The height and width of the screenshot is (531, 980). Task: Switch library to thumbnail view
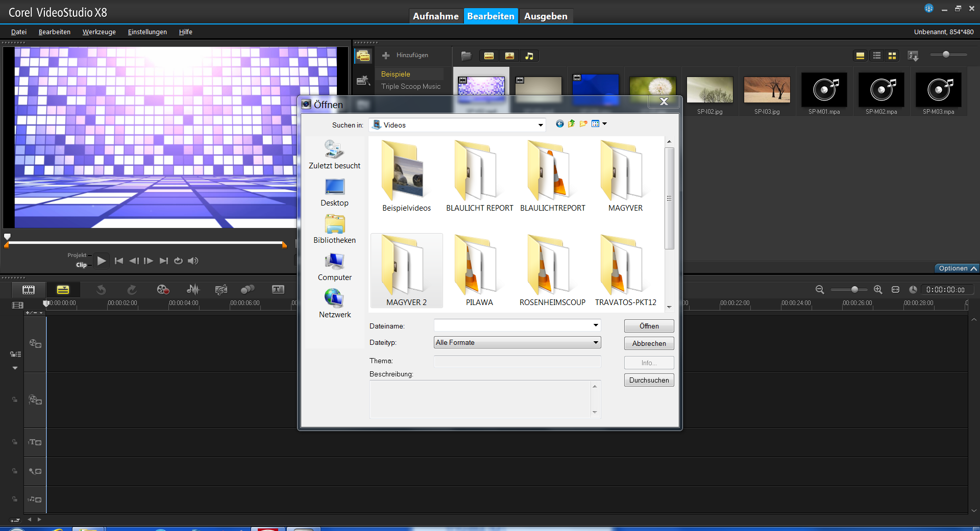pos(892,56)
